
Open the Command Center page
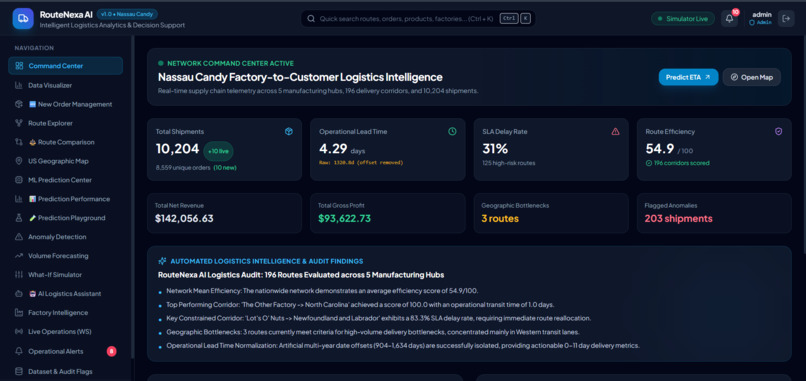[65, 66]
